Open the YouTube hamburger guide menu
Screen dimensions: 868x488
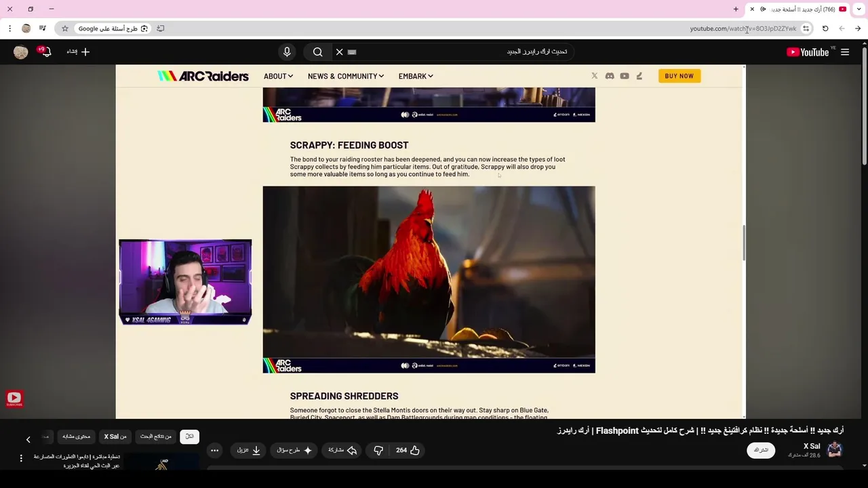tap(845, 52)
